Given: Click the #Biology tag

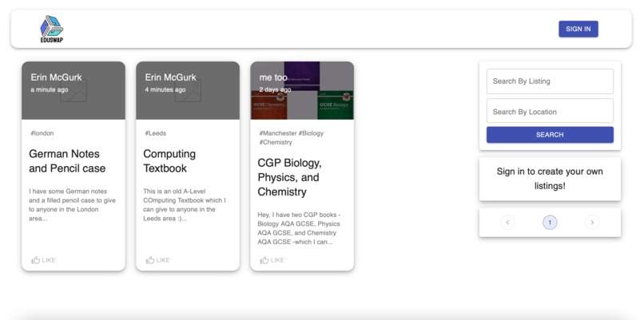Looking at the screenshot, I should click(311, 133).
